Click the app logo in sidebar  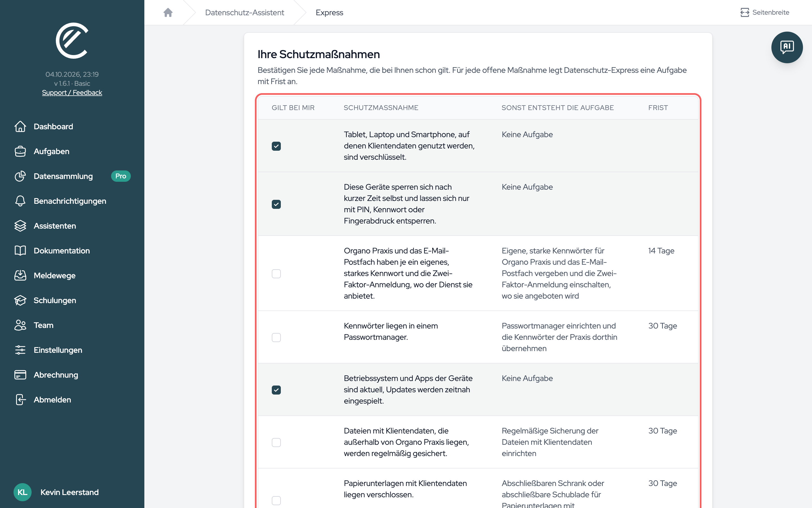click(x=72, y=41)
